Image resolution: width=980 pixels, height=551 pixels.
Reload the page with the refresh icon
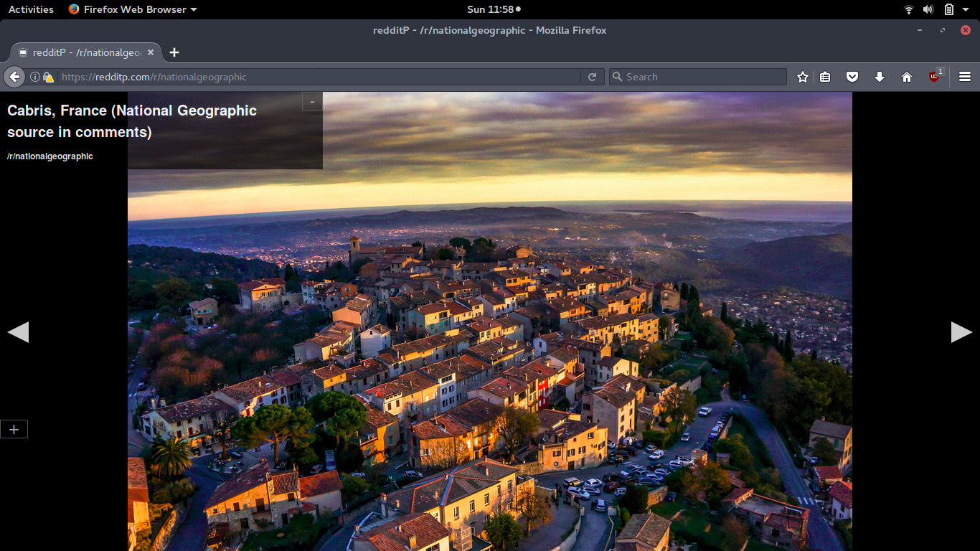[x=592, y=77]
